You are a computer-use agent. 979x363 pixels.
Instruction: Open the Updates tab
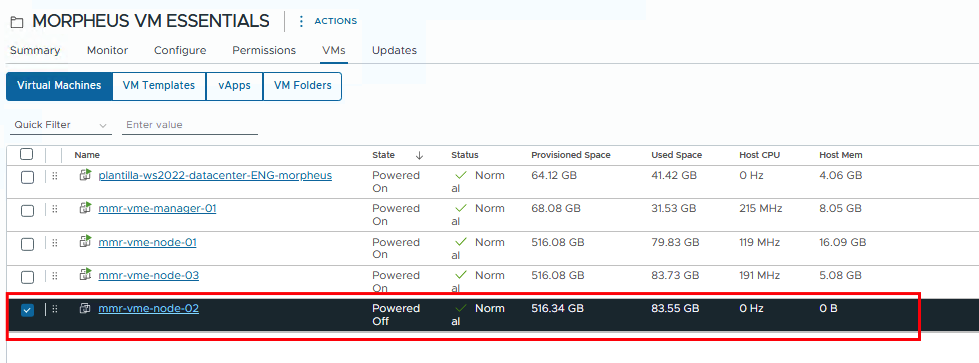394,50
